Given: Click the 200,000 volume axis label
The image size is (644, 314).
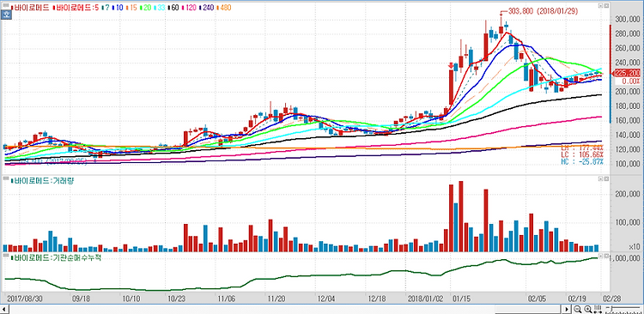Looking at the screenshot, I should click(628, 194).
